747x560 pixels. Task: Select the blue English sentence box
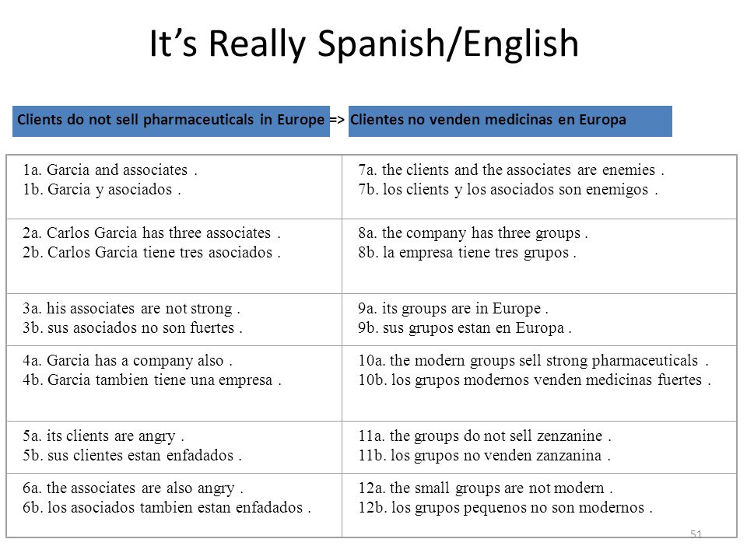[171, 121]
